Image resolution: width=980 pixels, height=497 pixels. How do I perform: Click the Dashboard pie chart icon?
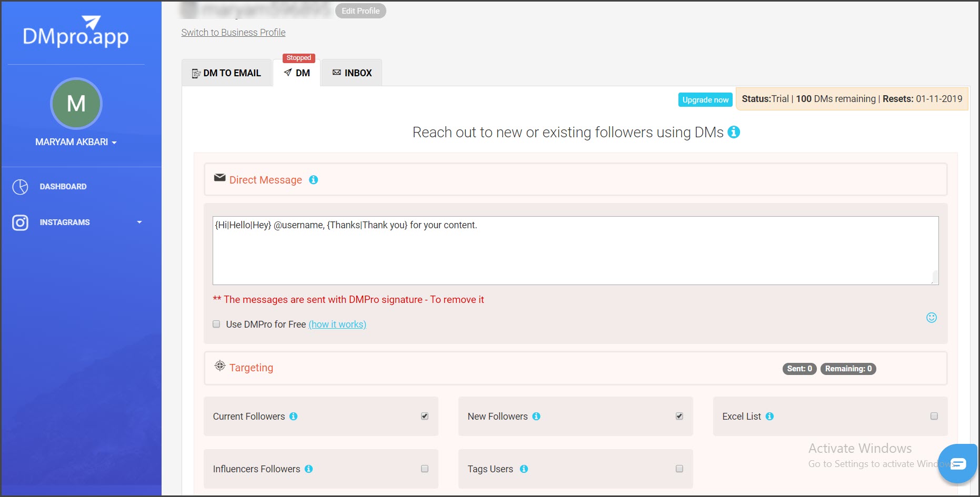pyautogui.click(x=20, y=187)
